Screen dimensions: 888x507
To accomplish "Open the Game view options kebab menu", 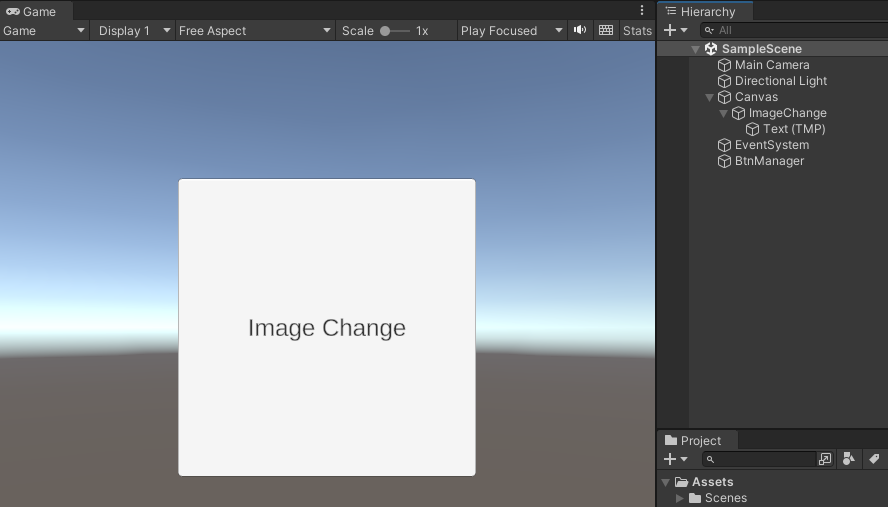I will click(x=642, y=10).
